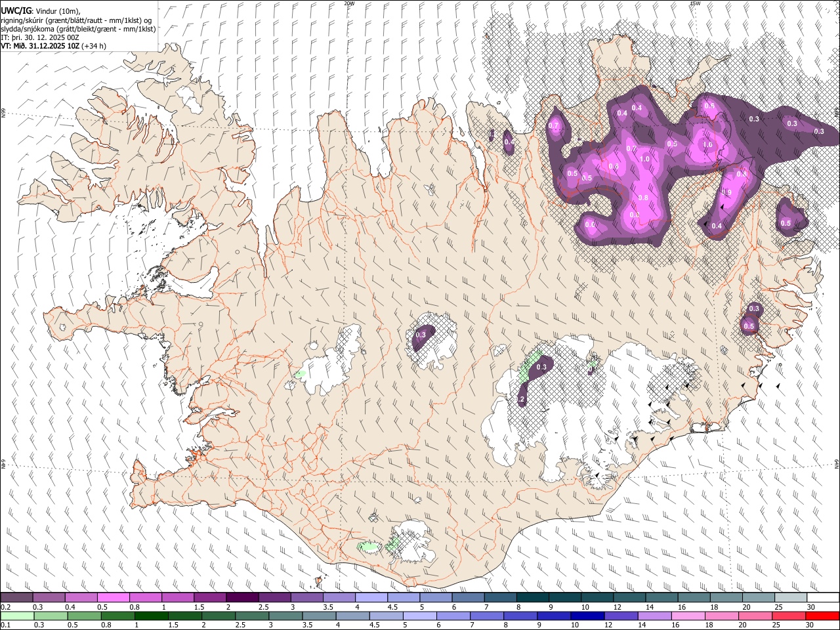This screenshot has width=840, height=630.
Task: Click the 0.9 snowfall value on the map
Action: (726, 192)
